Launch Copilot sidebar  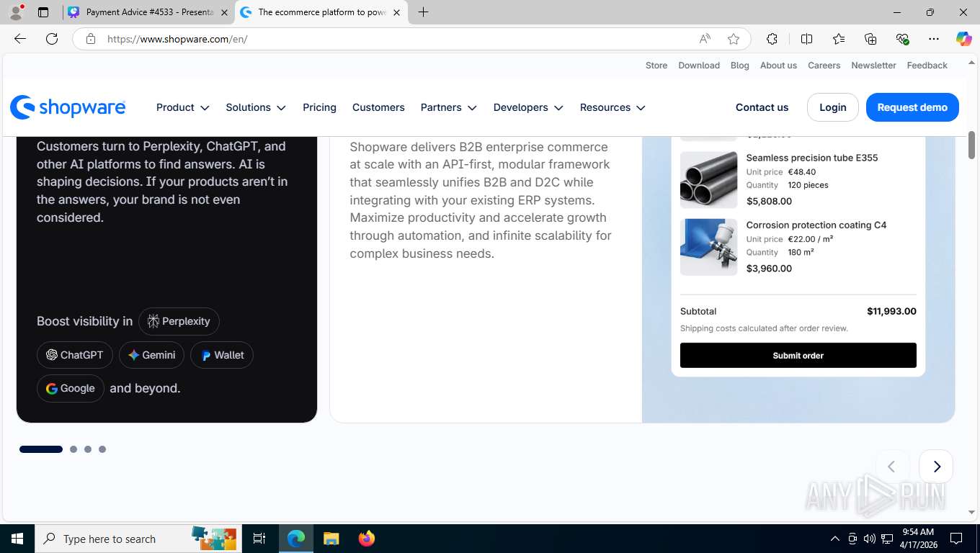[x=963, y=39]
